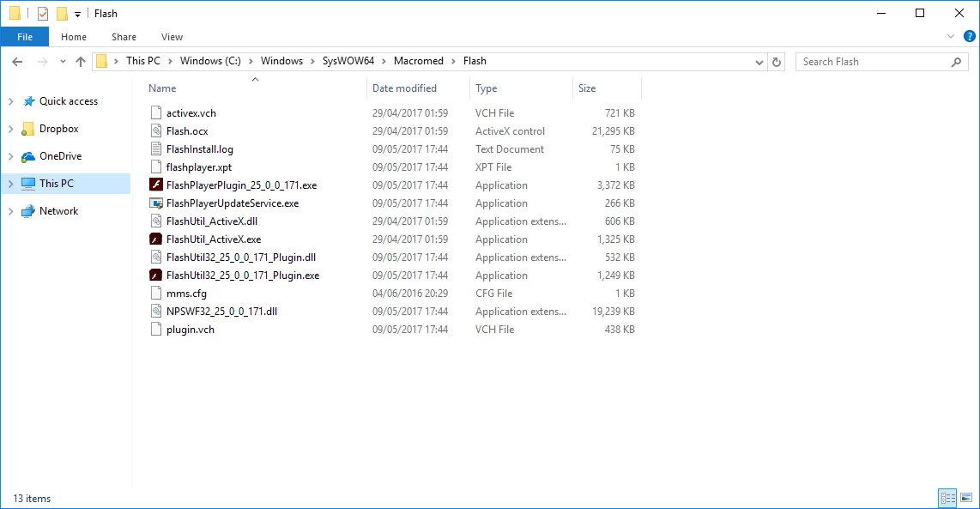Select the plugin.vch file name
Viewport: 980px width, 509px height.
(x=190, y=330)
